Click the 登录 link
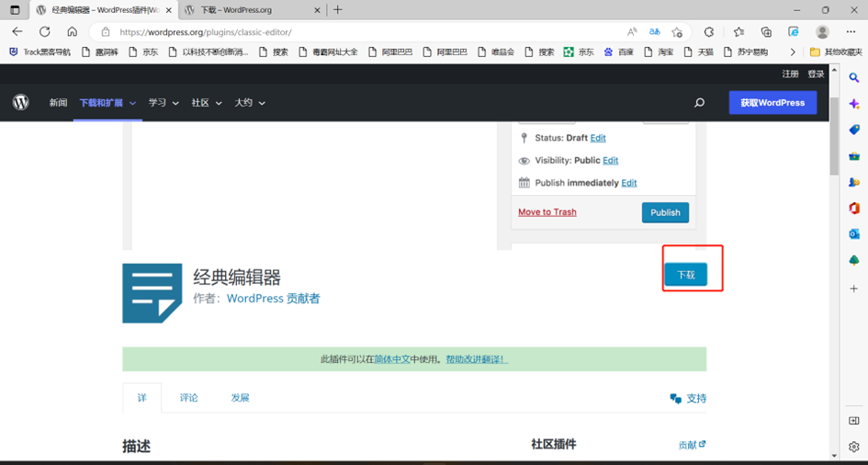Viewport: 868px width, 465px height. click(816, 74)
